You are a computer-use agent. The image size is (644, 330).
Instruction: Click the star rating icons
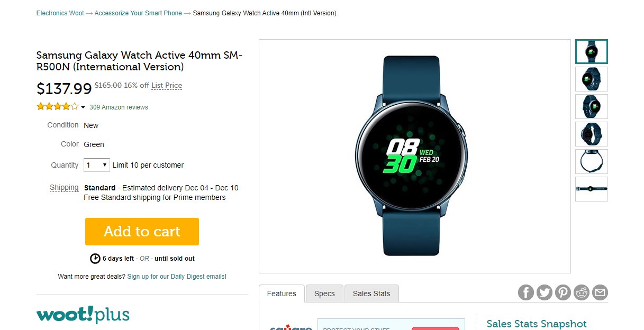(x=57, y=107)
